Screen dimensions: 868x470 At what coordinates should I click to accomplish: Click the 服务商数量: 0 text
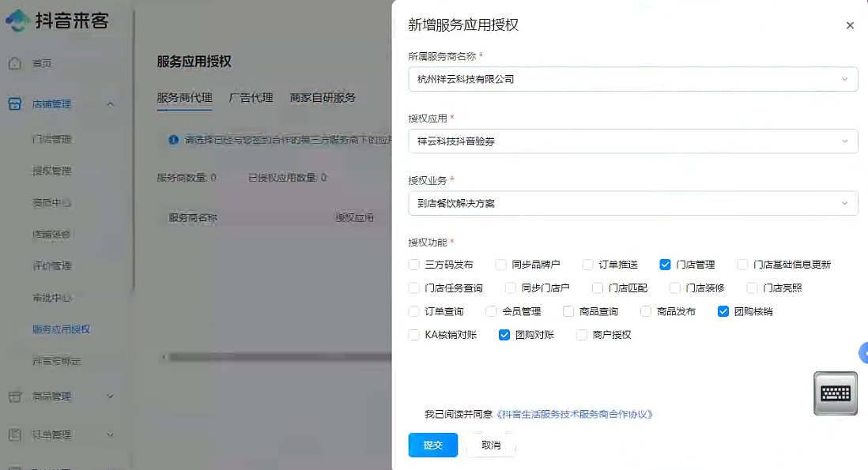(187, 178)
